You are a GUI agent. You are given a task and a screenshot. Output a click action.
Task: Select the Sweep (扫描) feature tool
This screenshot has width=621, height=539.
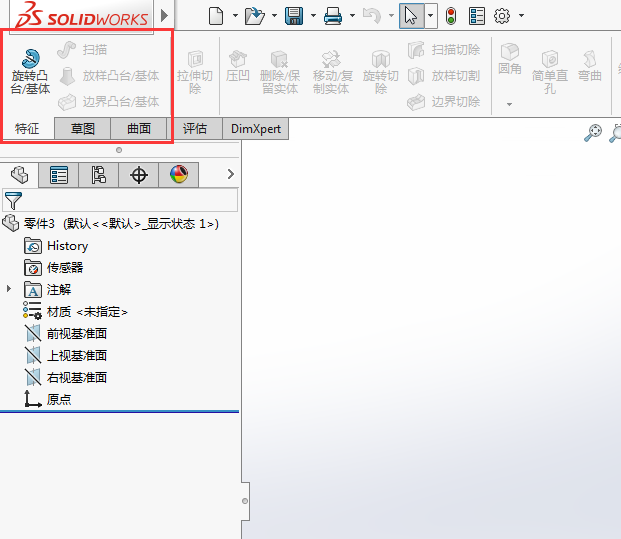(82, 50)
